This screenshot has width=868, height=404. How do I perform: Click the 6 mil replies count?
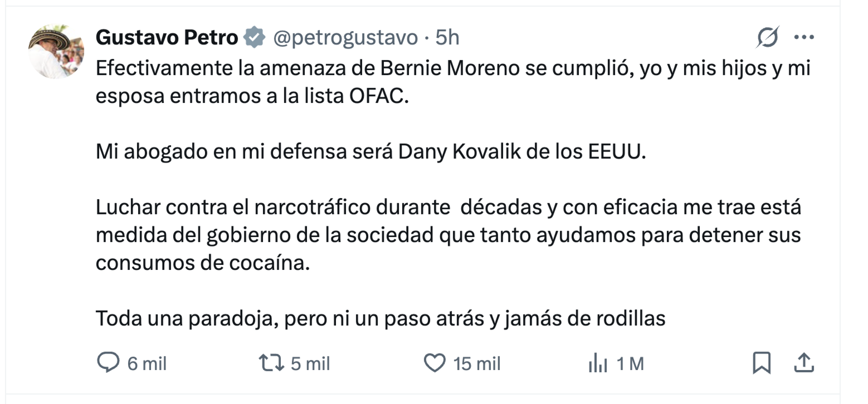(x=147, y=364)
